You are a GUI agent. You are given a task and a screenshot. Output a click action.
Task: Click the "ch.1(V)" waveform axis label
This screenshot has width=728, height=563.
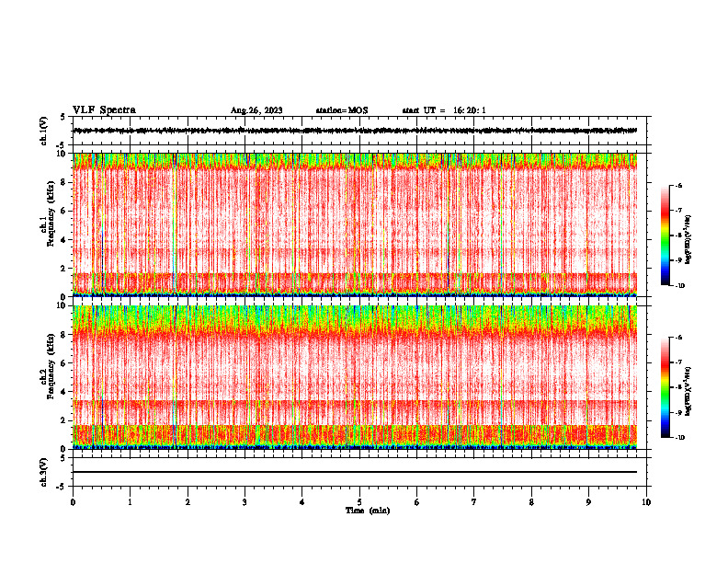click(x=43, y=131)
